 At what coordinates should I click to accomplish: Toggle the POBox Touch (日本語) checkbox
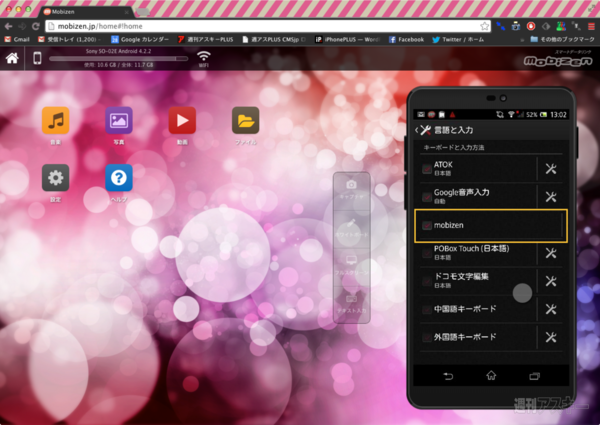pyautogui.click(x=427, y=253)
